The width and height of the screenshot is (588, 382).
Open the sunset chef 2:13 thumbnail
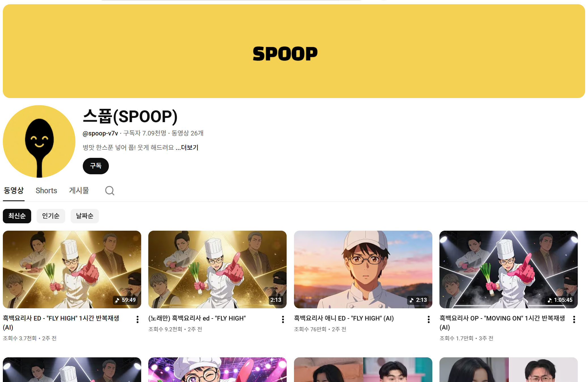click(363, 269)
